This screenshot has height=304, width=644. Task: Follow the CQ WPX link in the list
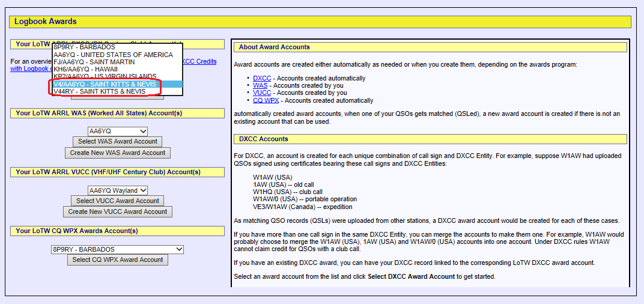tap(266, 100)
